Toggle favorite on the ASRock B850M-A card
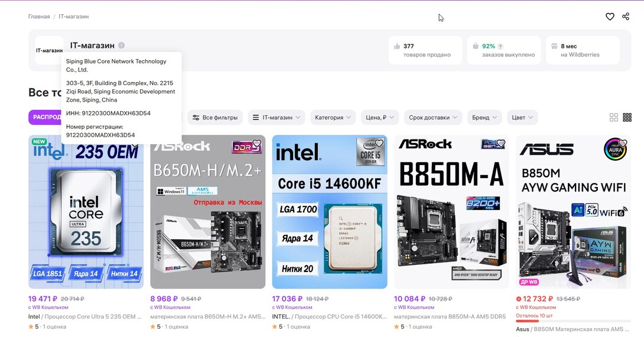 pos(500,144)
